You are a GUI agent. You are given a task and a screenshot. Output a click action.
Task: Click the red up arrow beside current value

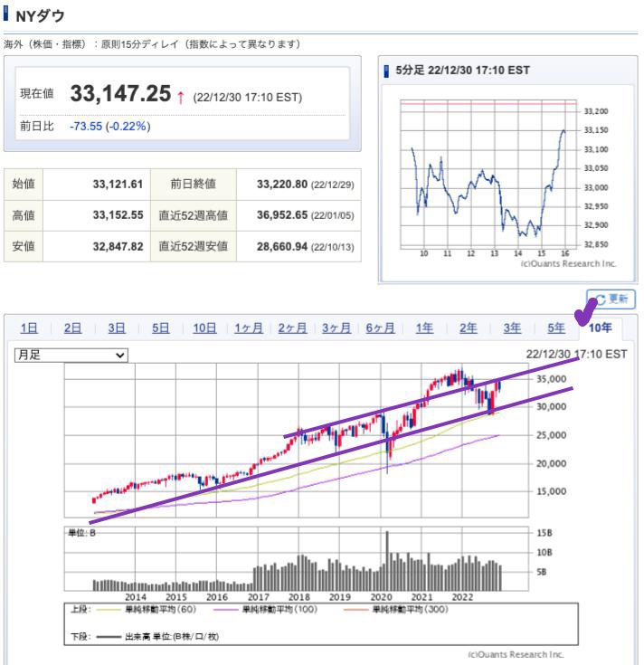point(181,97)
